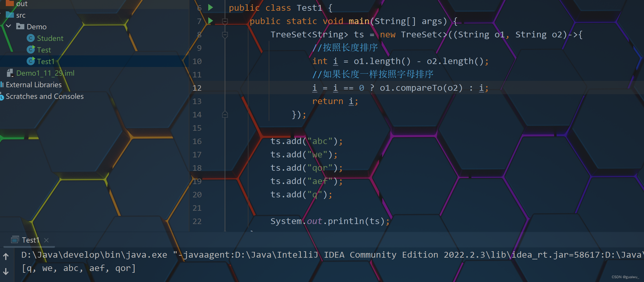Viewport: 644px width, 282px height.
Task: Click o1.compareTo(o2) expression
Action: tap(421, 88)
